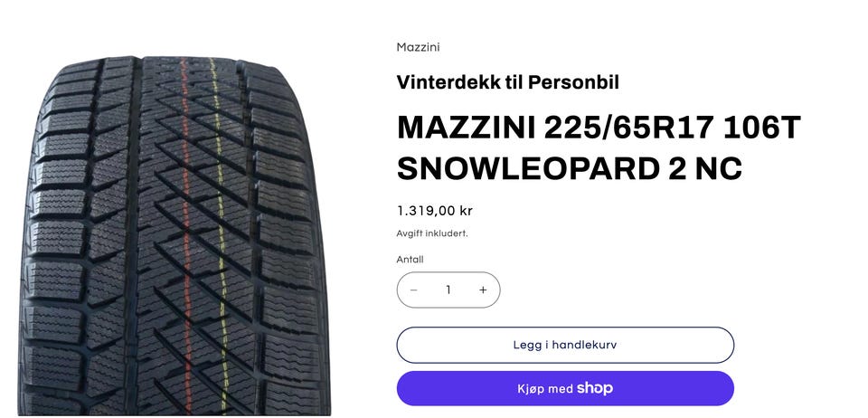Viewport: 868px width, 418px height.
Task: Click the Antall quantity label
Action: (410, 260)
